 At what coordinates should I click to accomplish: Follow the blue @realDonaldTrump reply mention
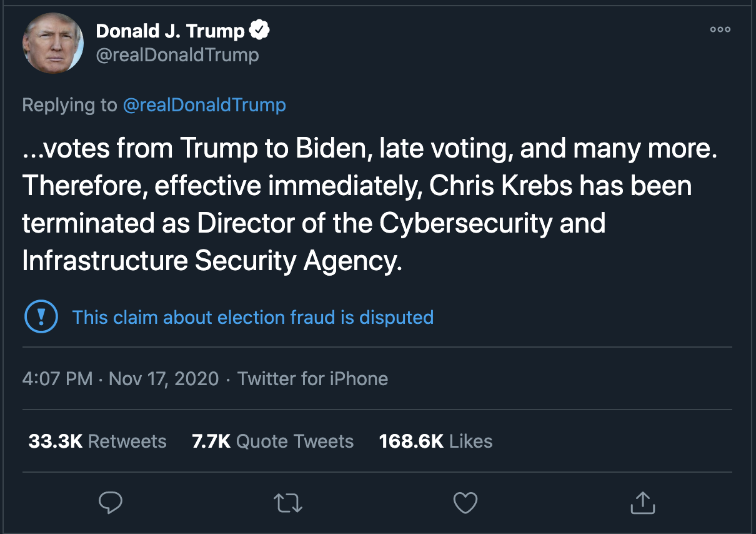point(204,105)
